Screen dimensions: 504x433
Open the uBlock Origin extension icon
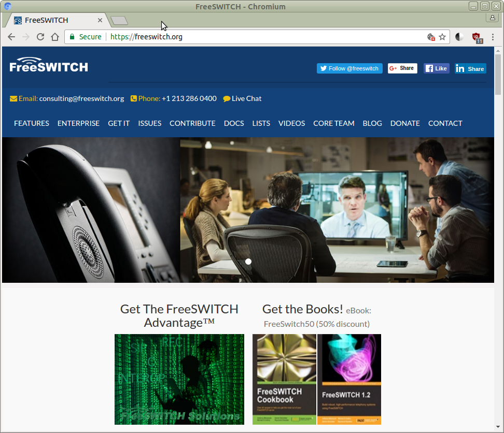476,37
